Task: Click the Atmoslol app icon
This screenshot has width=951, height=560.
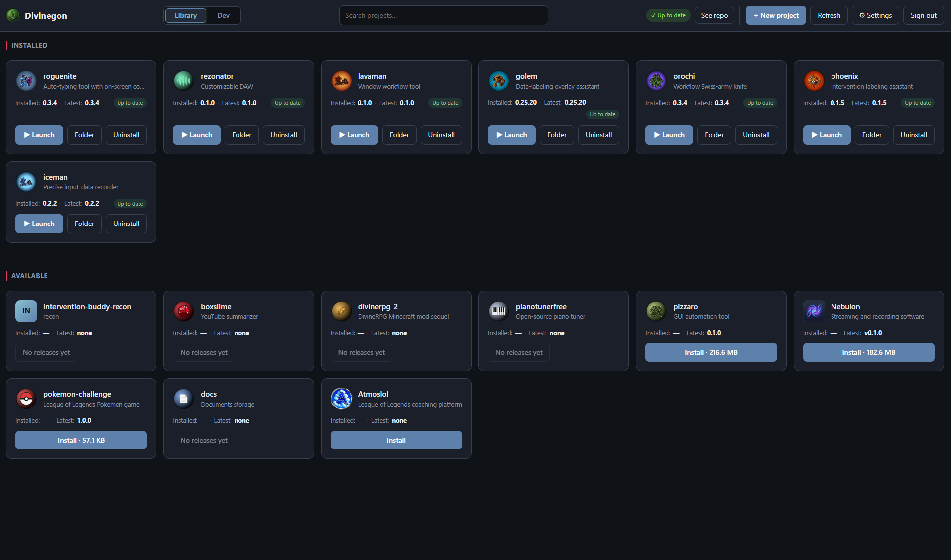Action: pos(341,399)
